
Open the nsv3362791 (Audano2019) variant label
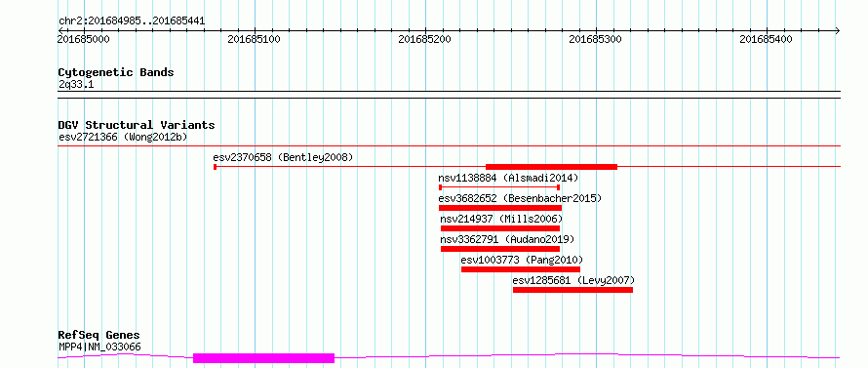507,239
